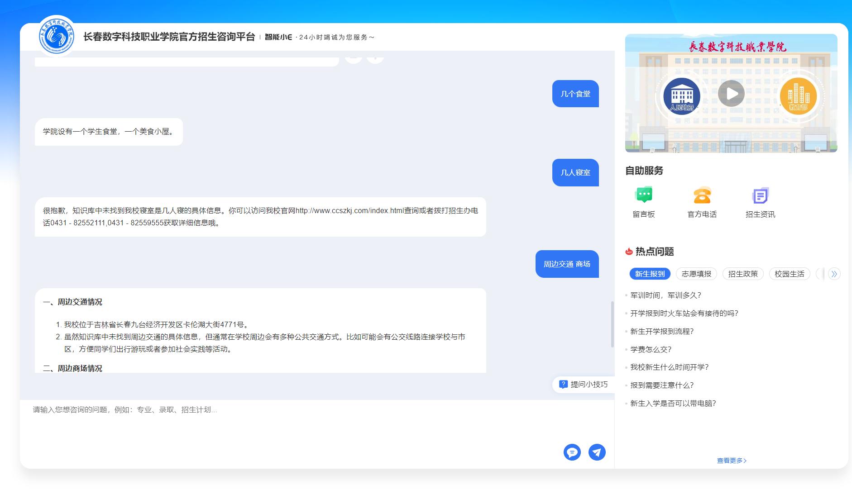Open the 官方电话 phone service
The width and height of the screenshot is (852, 504).
[702, 202]
